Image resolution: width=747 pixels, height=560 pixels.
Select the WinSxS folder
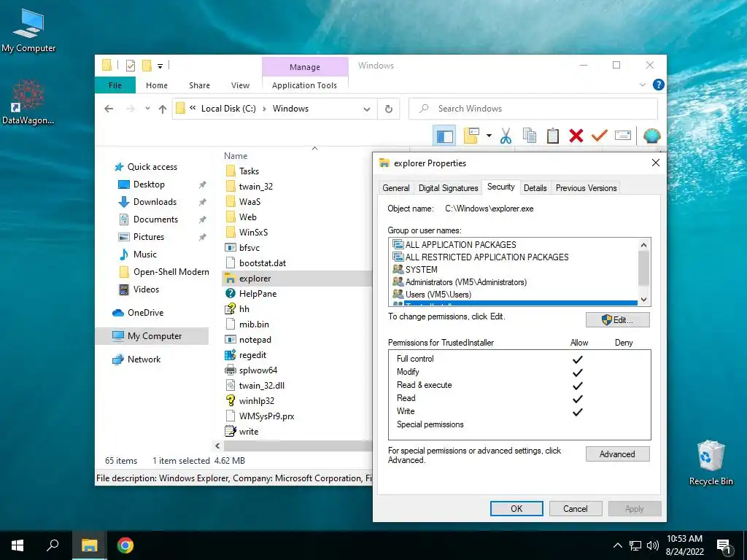coord(253,233)
